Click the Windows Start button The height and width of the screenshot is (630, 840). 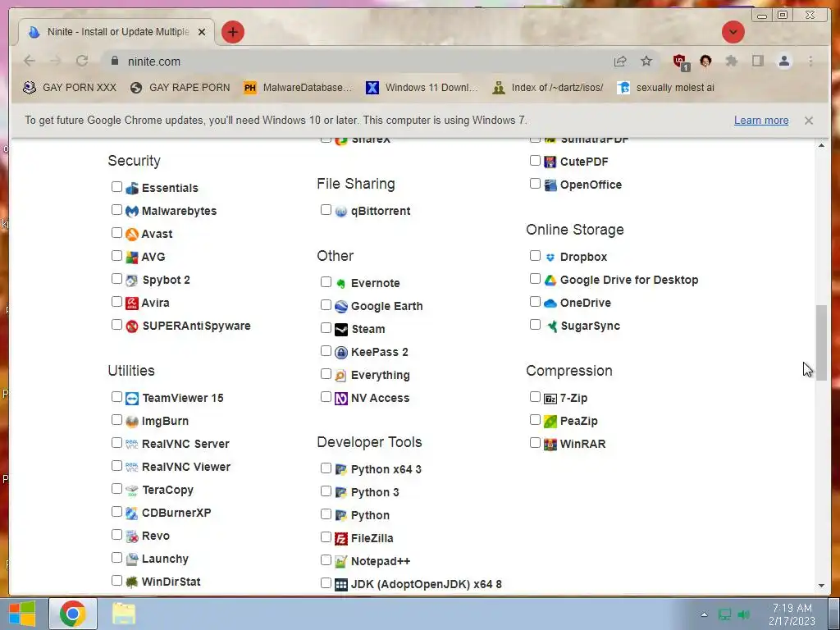[22, 614]
